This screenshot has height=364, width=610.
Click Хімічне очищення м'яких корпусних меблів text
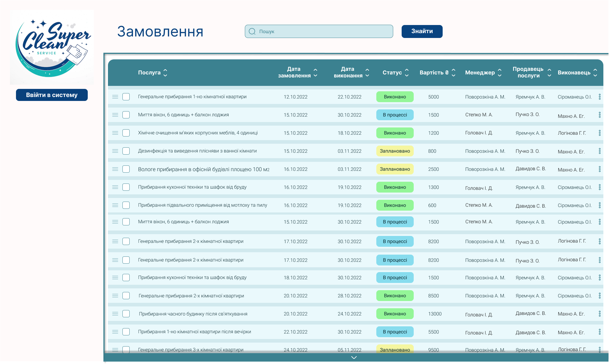198,133
